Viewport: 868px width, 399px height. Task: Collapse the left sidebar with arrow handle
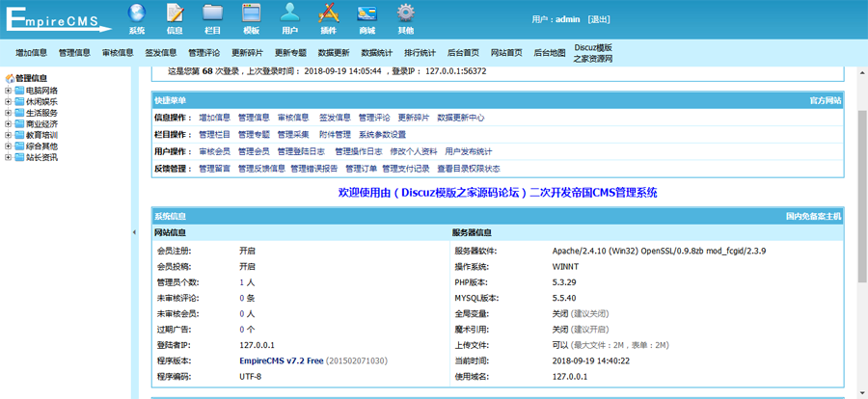134,232
